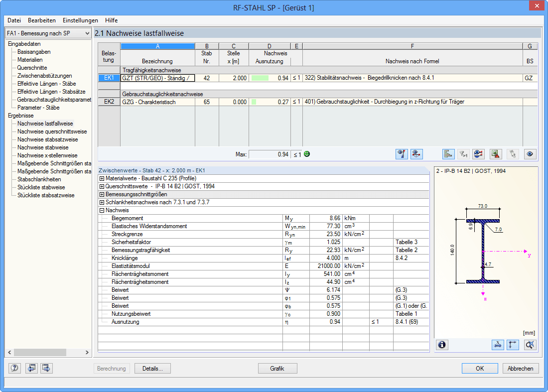Click the Ausnutzung row with 0.94
This screenshot has height=392, width=548.
(x=264, y=322)
